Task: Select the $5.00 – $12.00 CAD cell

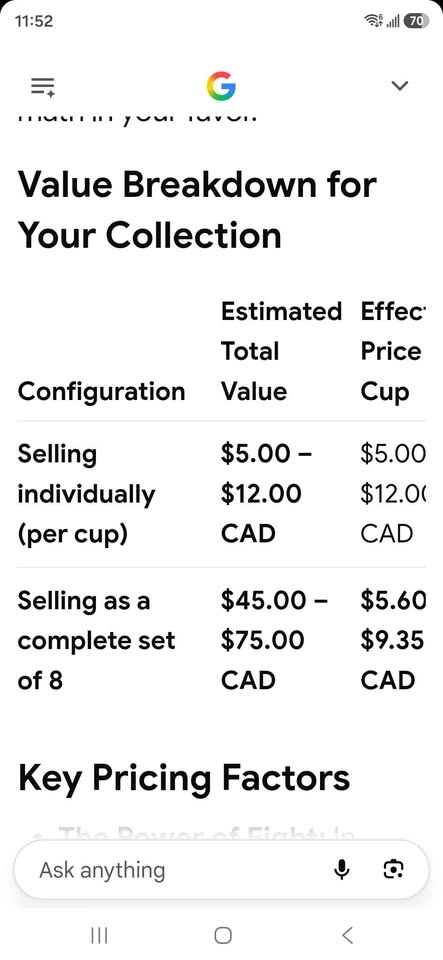Action: pos(266,493)
